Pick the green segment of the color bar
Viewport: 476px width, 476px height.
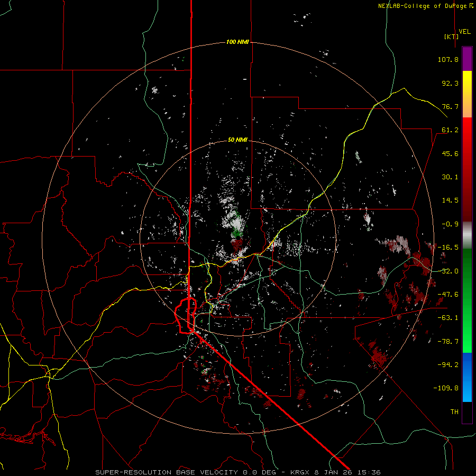coord(467,300)
